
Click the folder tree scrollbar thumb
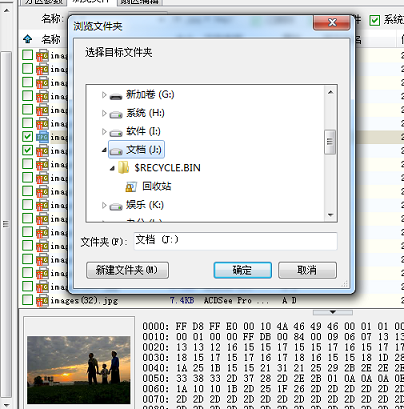pos(330,142)
